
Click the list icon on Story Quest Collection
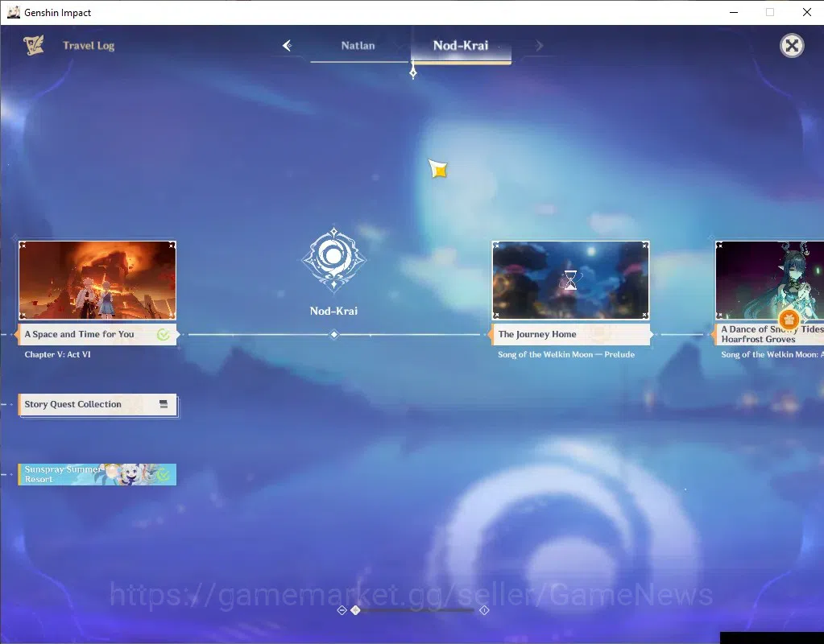164,404
